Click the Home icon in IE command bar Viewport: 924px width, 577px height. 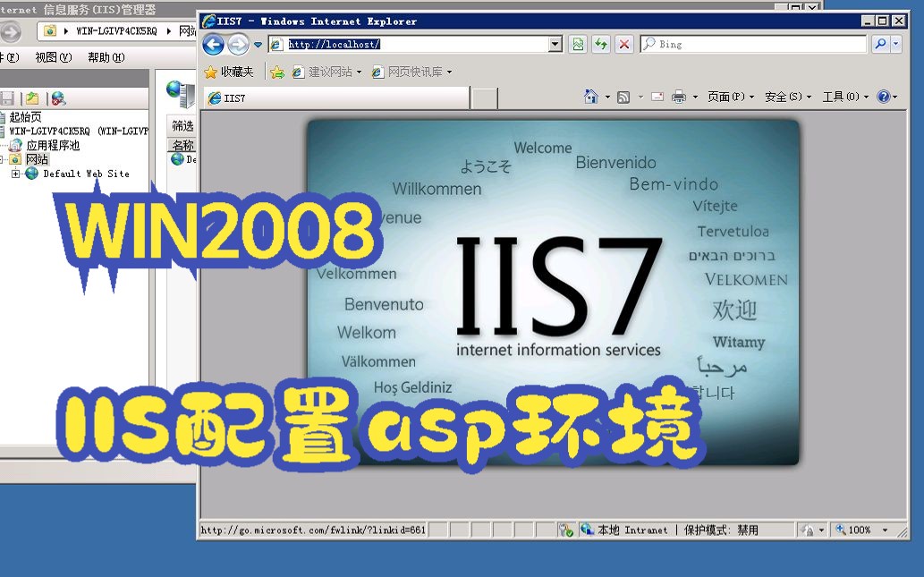(x=590, y=96)
